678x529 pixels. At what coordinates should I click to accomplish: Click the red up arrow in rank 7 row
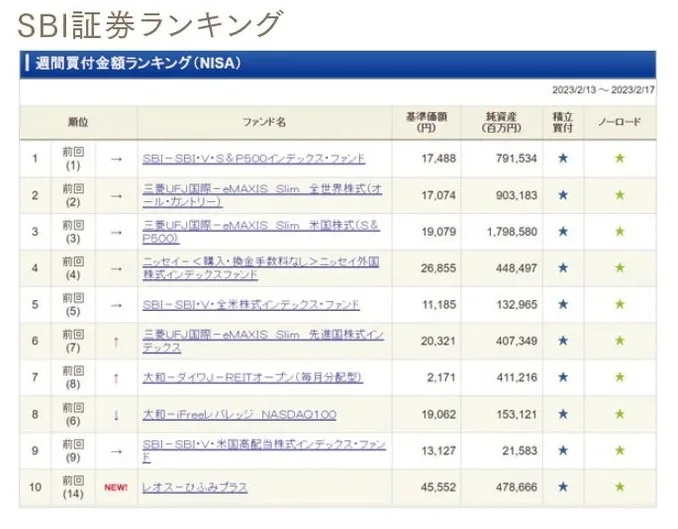(x=116, y=378)
